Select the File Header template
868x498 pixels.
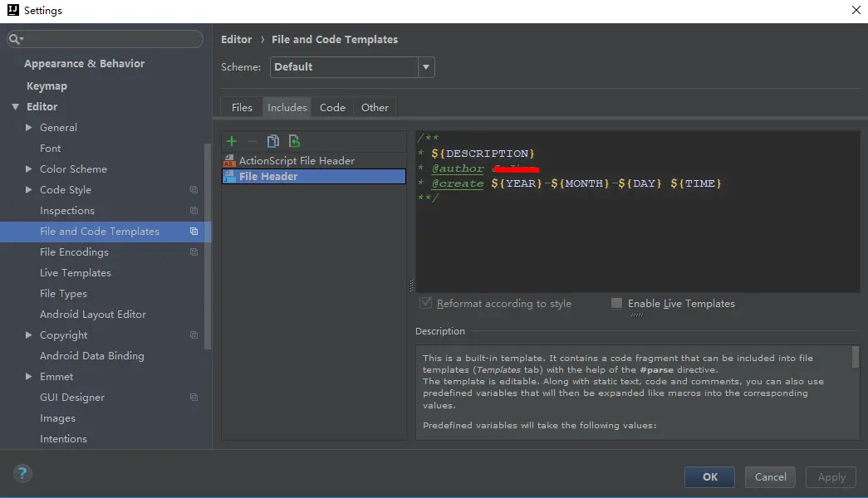point(314,176)
